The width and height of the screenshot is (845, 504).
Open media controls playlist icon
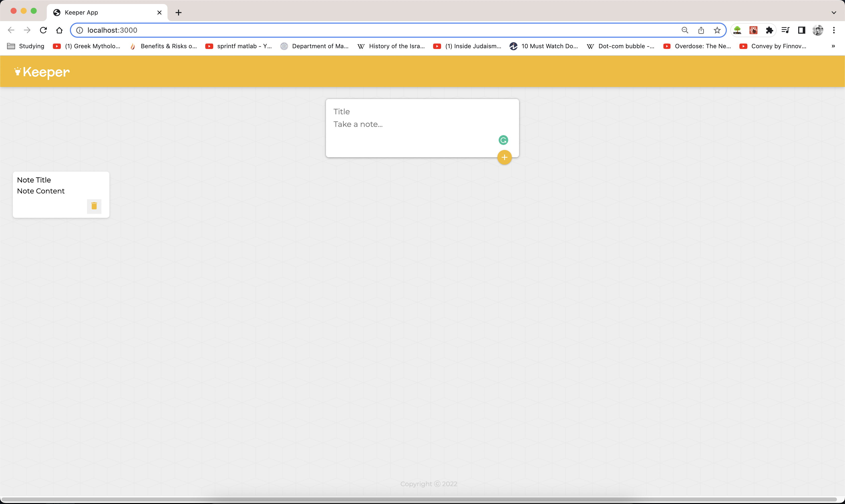click(785, 30)
